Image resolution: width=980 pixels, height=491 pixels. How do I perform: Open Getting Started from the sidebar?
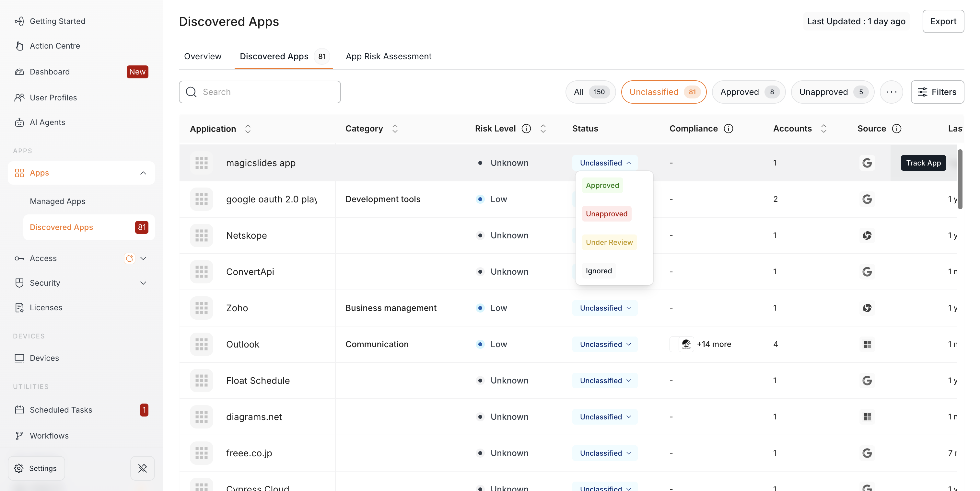pos(50,21)
